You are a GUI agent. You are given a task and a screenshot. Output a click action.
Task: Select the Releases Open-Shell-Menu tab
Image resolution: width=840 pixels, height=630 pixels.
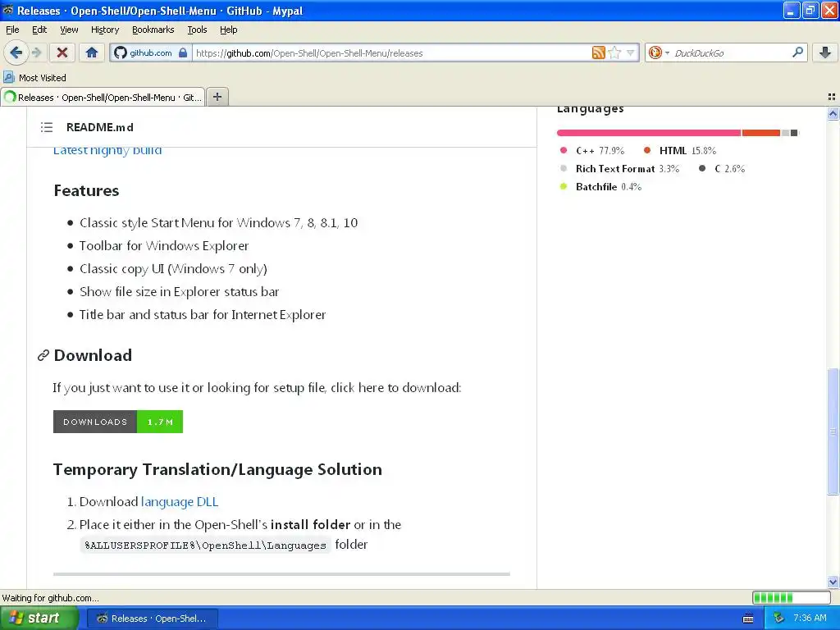(103, 97)
